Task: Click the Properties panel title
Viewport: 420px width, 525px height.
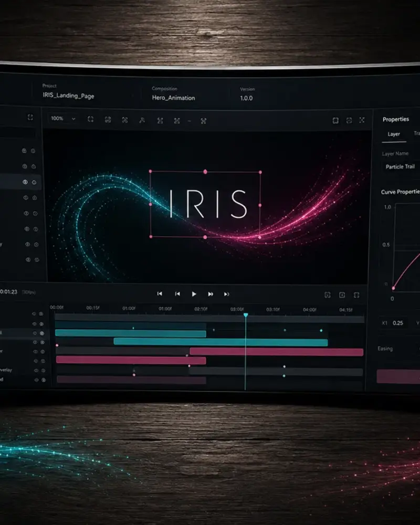Action: tap(396, 119)
